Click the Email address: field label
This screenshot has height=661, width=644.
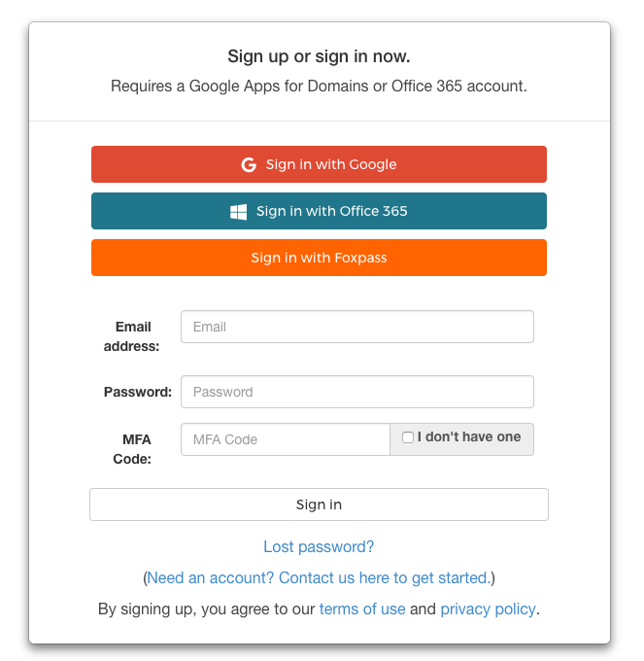coord(132,336)
